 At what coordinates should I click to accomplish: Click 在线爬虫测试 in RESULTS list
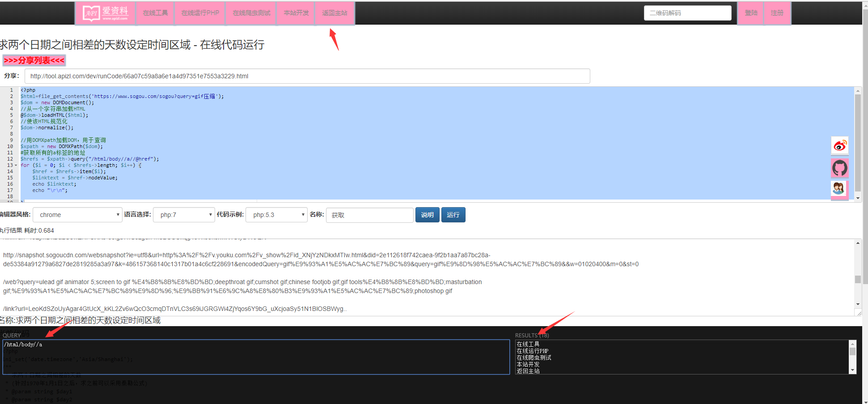534,357
